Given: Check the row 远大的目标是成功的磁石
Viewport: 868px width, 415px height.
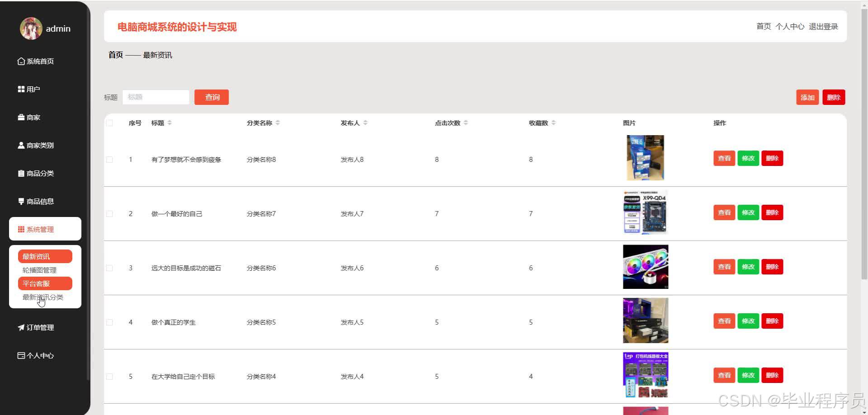Looking at the screenshot, I should pyautogui.click(x=109, y=268).
